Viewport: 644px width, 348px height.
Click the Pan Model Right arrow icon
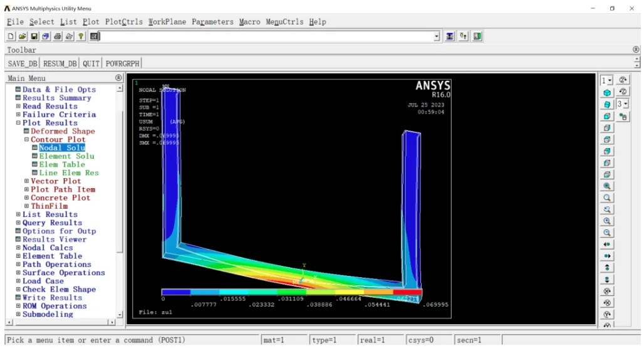coord(607,256)
